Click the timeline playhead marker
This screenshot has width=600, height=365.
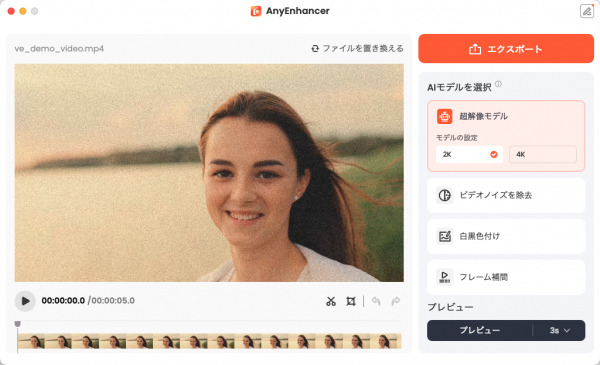click(18, 324)
